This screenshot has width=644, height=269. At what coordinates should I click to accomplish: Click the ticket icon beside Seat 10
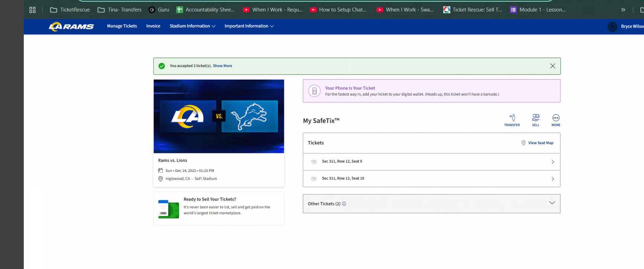(314, 179)
